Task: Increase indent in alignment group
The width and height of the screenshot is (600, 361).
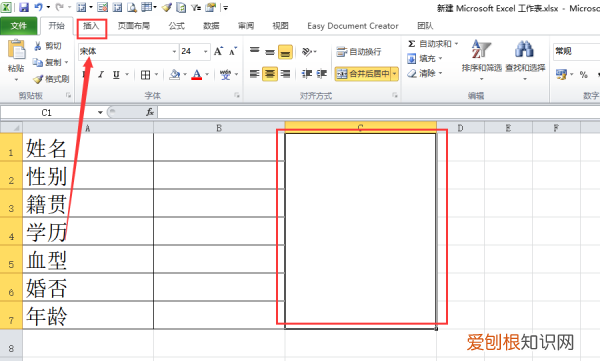Action: (x=321, y=74)
